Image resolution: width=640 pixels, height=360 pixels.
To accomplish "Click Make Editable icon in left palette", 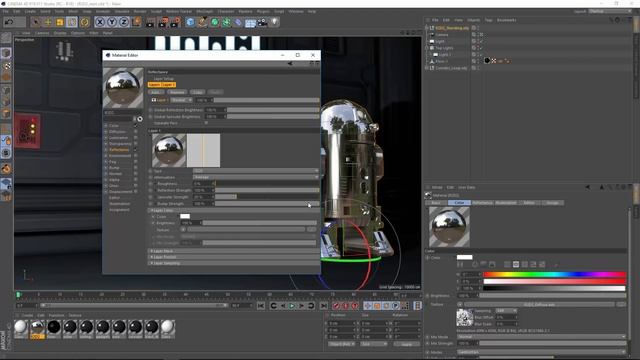I will tap(6, 39).
